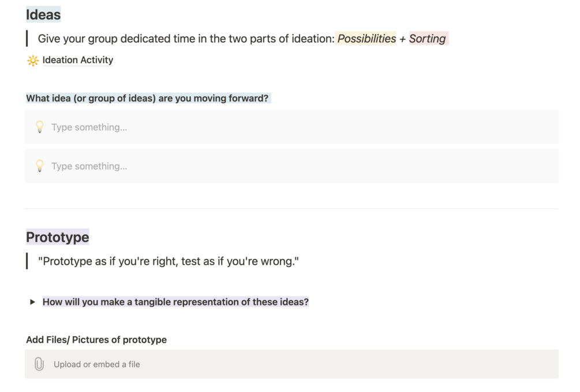Screen dimensions: 580x392
Task: Click the sun emoji beside Ideation Activity
Action: [33, 61]
